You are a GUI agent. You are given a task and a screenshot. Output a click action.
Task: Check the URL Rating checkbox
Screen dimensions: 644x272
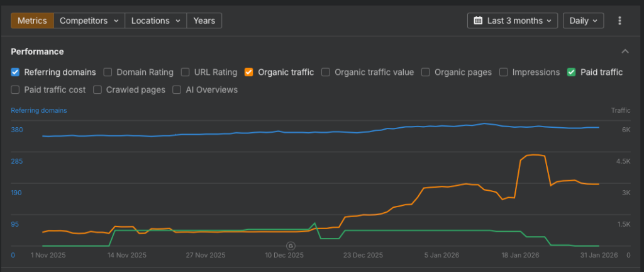point(186,72)
